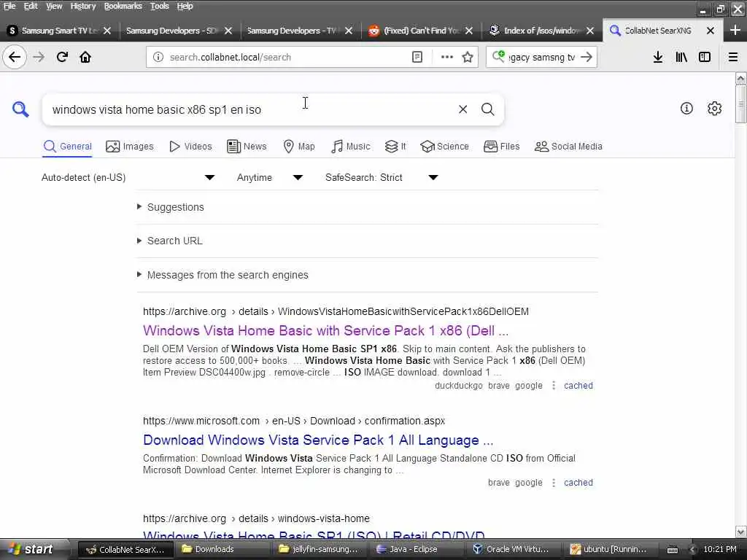Submit search bar query with arrow
747x560 pixels.
pyautogui.click(x=587, y=57)
